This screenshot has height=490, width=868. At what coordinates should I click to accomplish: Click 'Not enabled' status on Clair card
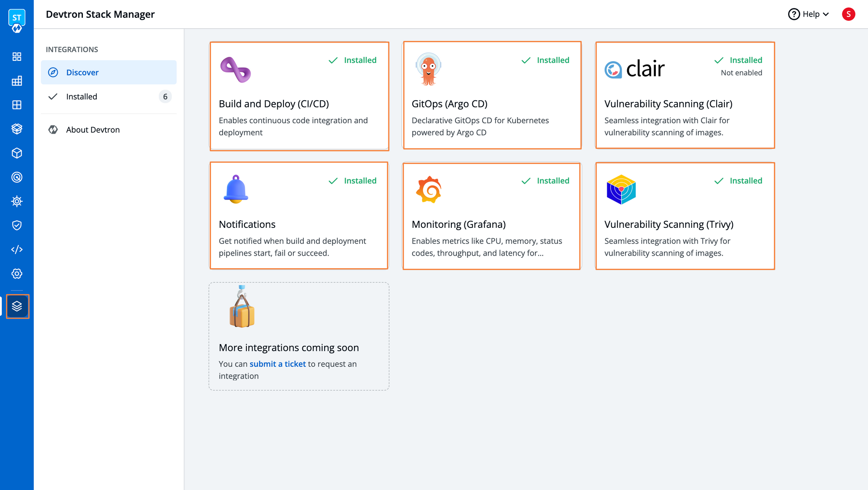click(741, 73)
